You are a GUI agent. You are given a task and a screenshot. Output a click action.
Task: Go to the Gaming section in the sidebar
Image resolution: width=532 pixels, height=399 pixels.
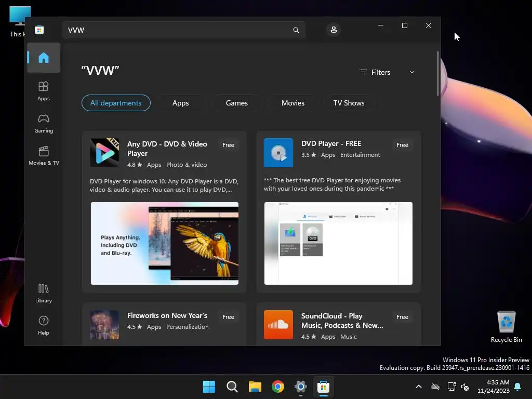tap(44, 124)
